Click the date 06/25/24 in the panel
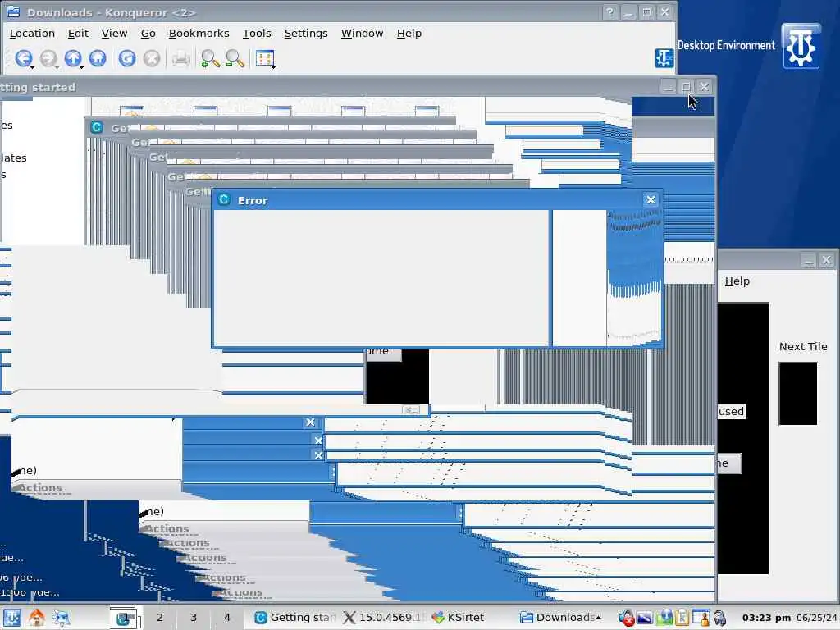Viewport: 840px width, 630px height. click(816, 618)
